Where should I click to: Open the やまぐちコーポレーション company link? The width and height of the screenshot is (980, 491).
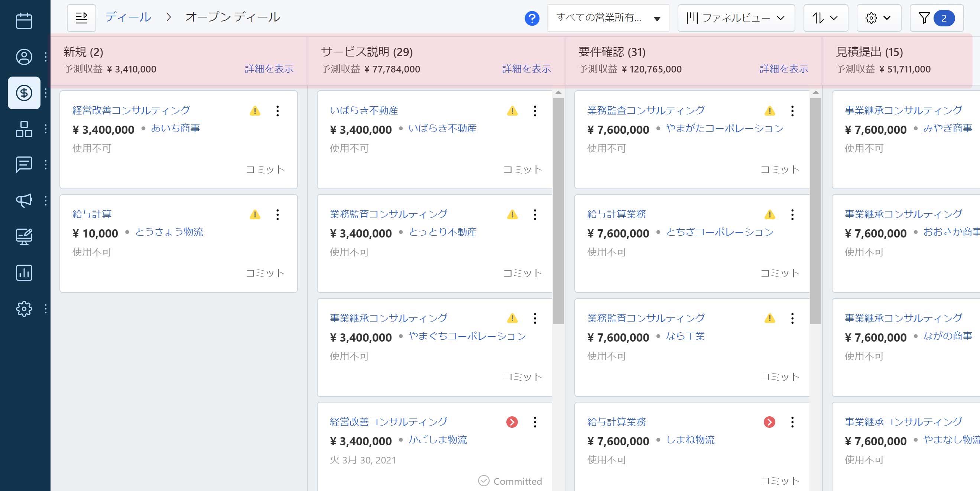point(467,336)
